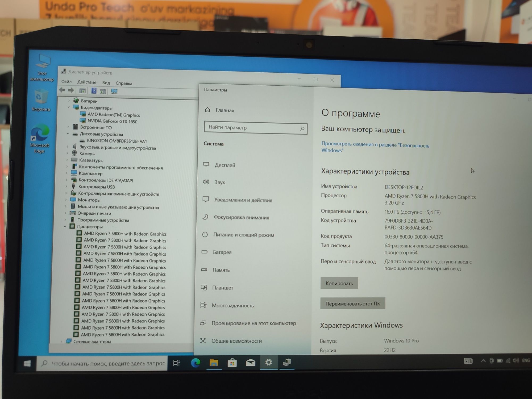Image resolution: width=532 pixels, height=399 pixels.
Task: Open Память storage section
Action: coord(215,270)
